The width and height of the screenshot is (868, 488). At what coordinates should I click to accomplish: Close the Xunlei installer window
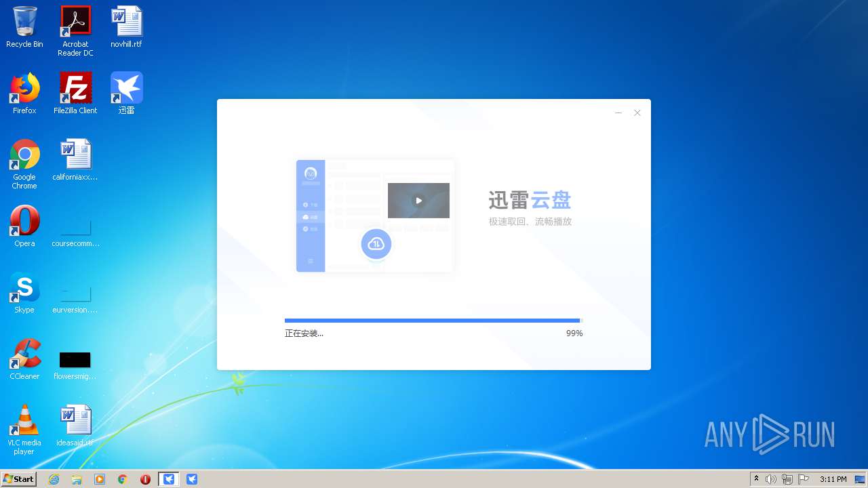tap(637, 113)
